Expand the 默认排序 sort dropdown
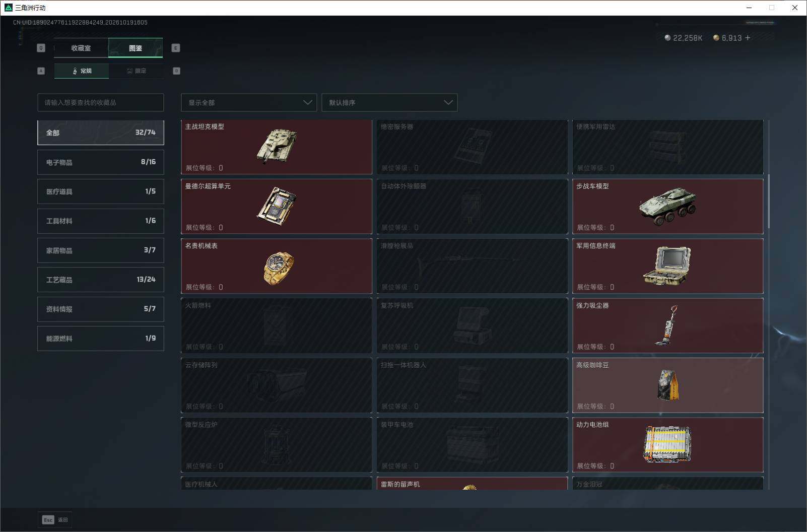 389,102
